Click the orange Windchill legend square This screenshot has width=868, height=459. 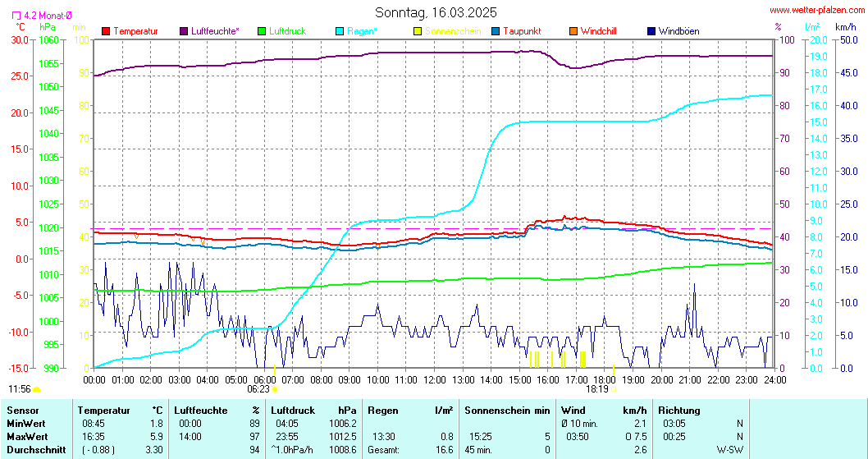click(x=573, y=31)
